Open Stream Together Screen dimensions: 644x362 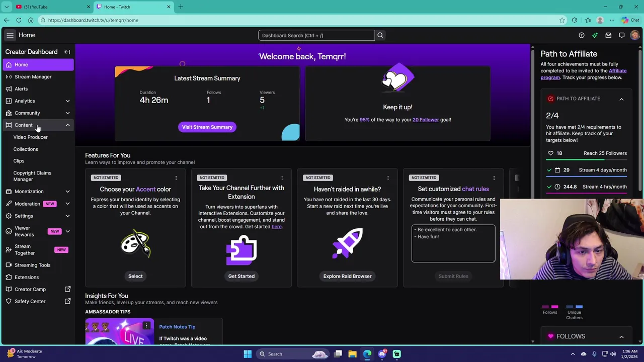click(x=38, y=250)
